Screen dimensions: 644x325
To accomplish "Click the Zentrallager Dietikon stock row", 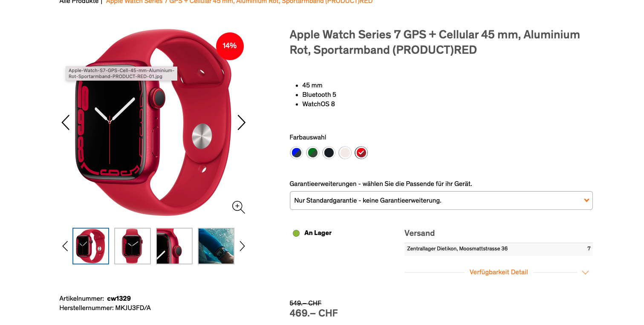I will coord(499,249).
